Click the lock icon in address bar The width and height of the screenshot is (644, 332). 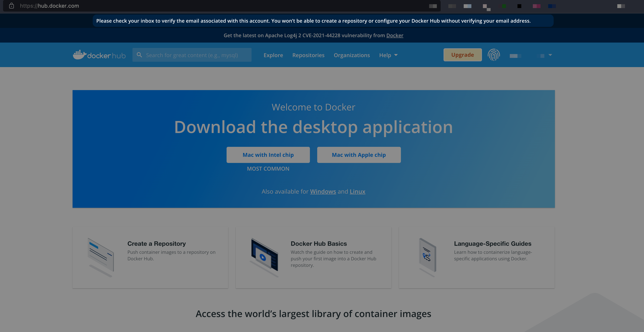point(12,6)
